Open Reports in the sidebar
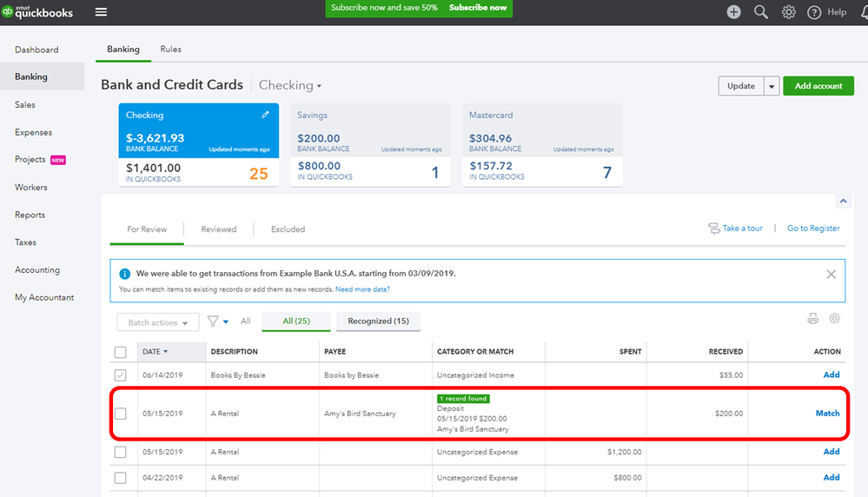Viewport: 868px width, 497px height. pos(30,215)
